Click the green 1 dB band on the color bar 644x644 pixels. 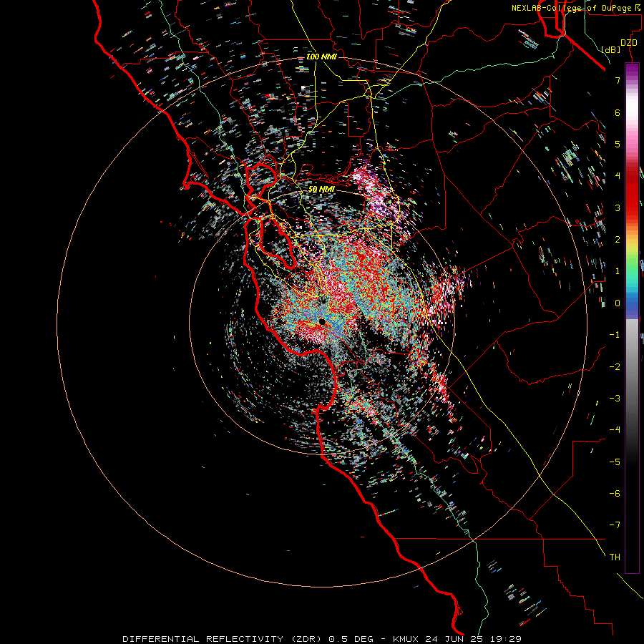(x=632, y=271)
